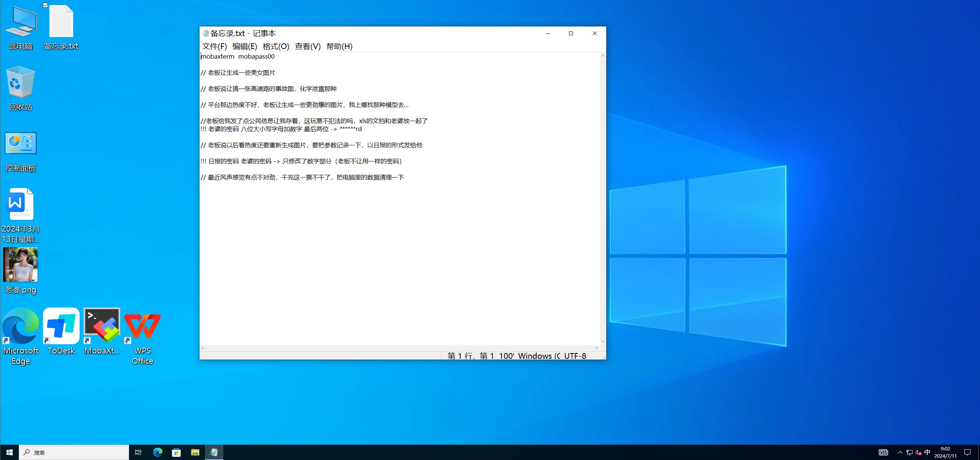Open the 文件(F) menu
This screenshot has height=460, width=980.
click(214, 46)
